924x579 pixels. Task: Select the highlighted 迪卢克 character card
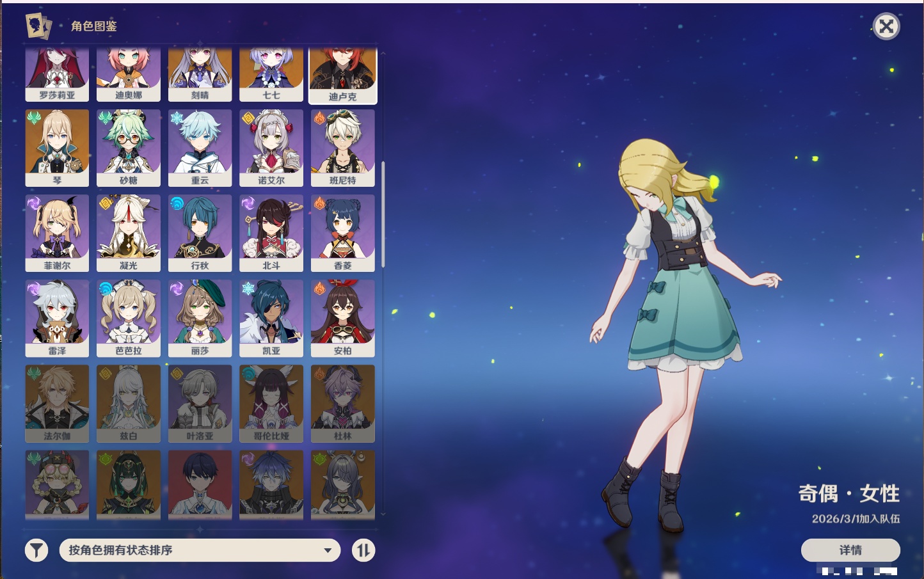(x=343, y=75)
